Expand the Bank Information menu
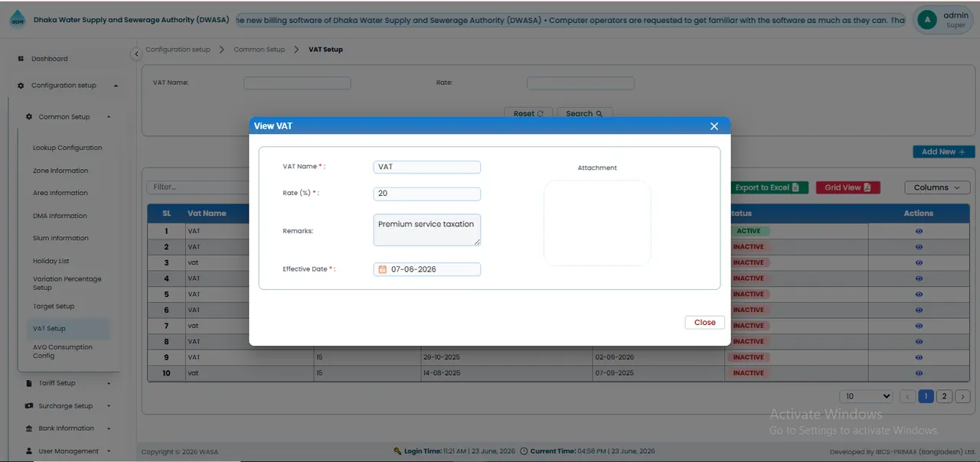 (x=109, y=428)
